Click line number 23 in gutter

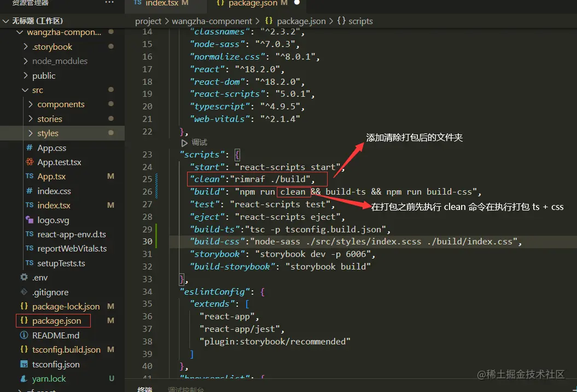tap(147, 154)
